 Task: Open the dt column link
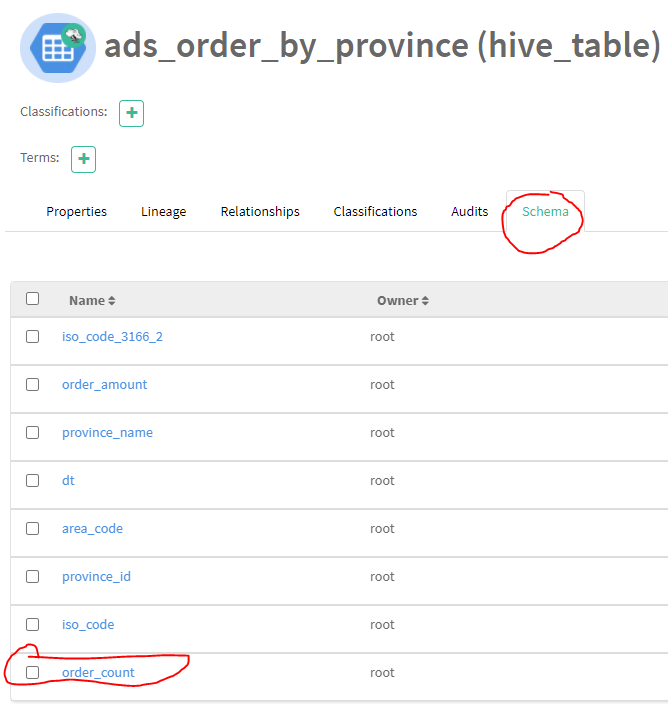pos(68,481)
